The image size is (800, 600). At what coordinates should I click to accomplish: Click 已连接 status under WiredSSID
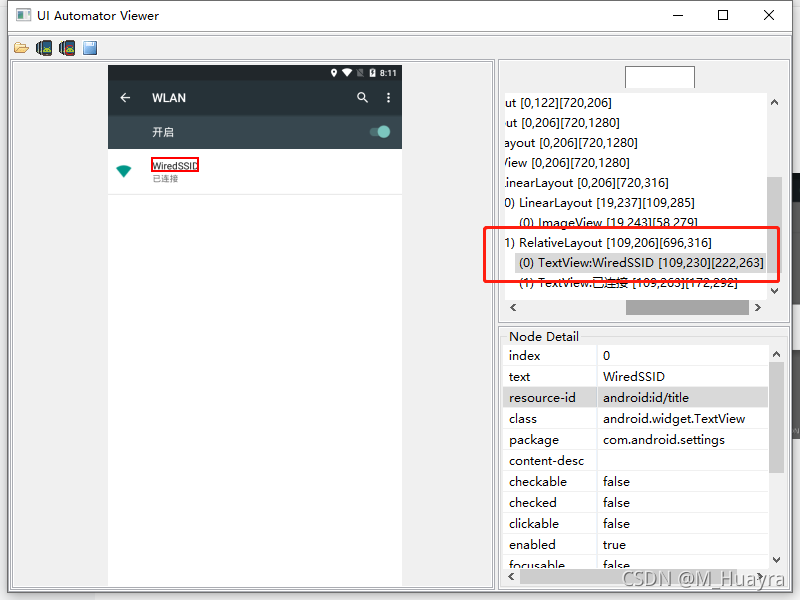tap(165, 179)
